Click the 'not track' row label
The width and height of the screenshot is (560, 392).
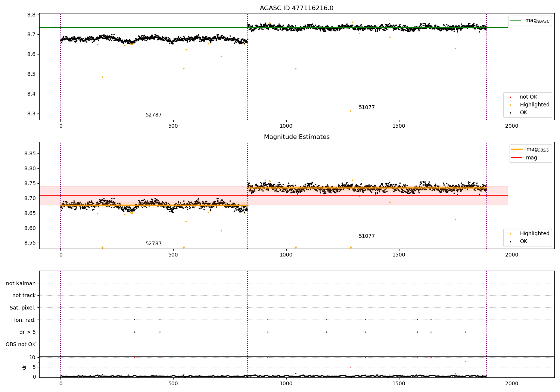(x=24, y=295)
